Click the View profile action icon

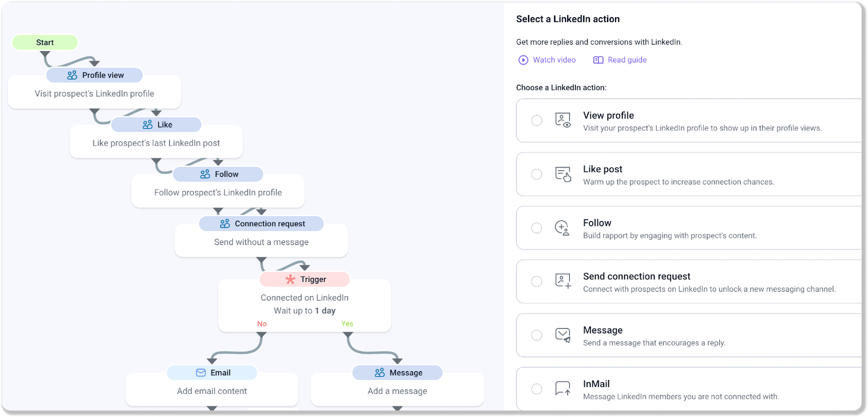pyautogui.click(x=562, y=120)
